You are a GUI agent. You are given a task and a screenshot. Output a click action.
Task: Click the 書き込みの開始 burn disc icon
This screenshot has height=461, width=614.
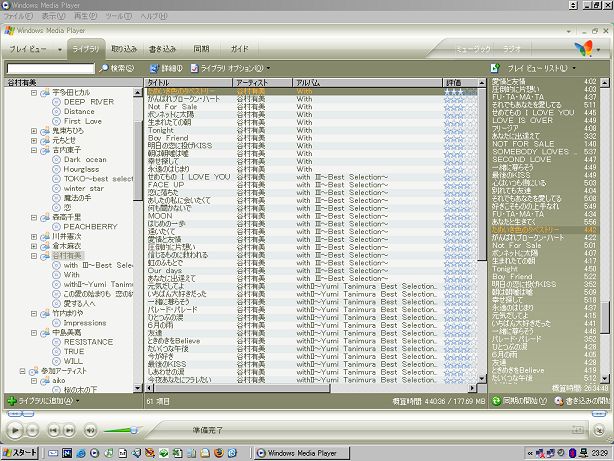(559, 401)
